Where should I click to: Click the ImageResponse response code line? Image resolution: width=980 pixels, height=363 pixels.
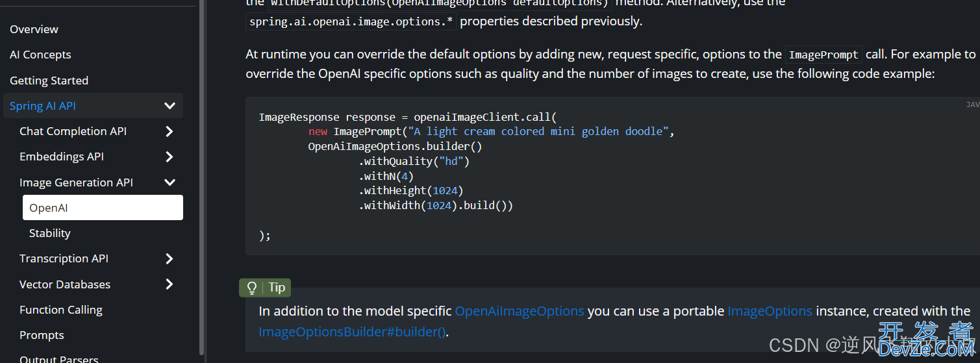tap(408, 118)
